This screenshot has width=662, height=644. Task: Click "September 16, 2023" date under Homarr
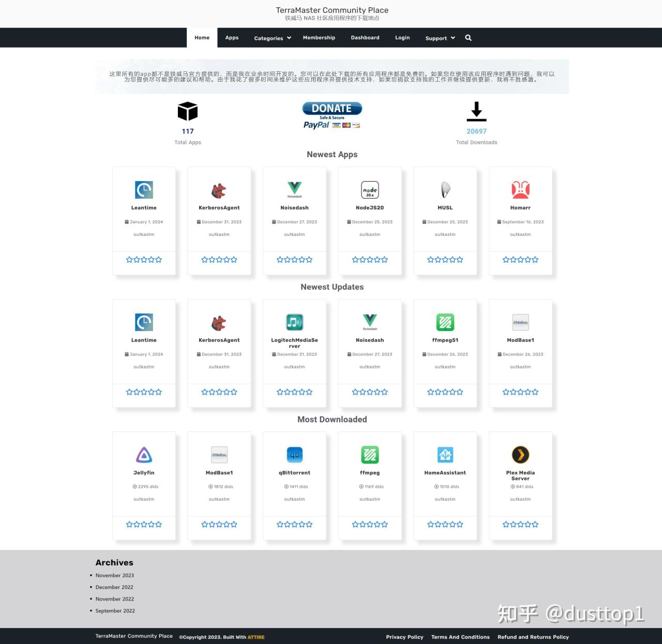[x=520, y=222]
